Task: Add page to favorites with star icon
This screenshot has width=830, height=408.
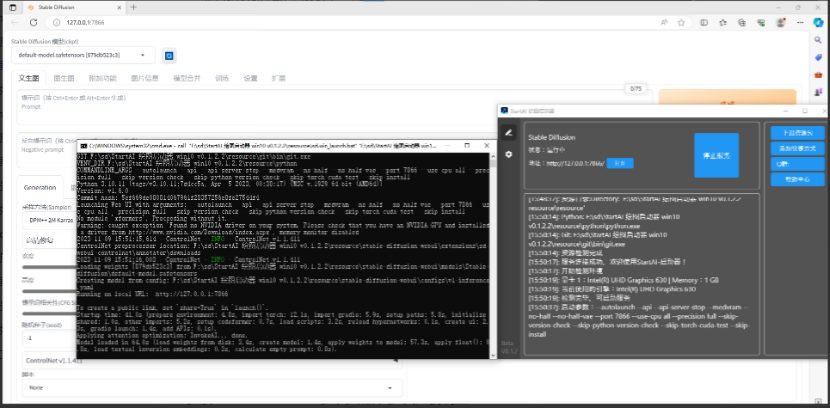Action: 681,22
